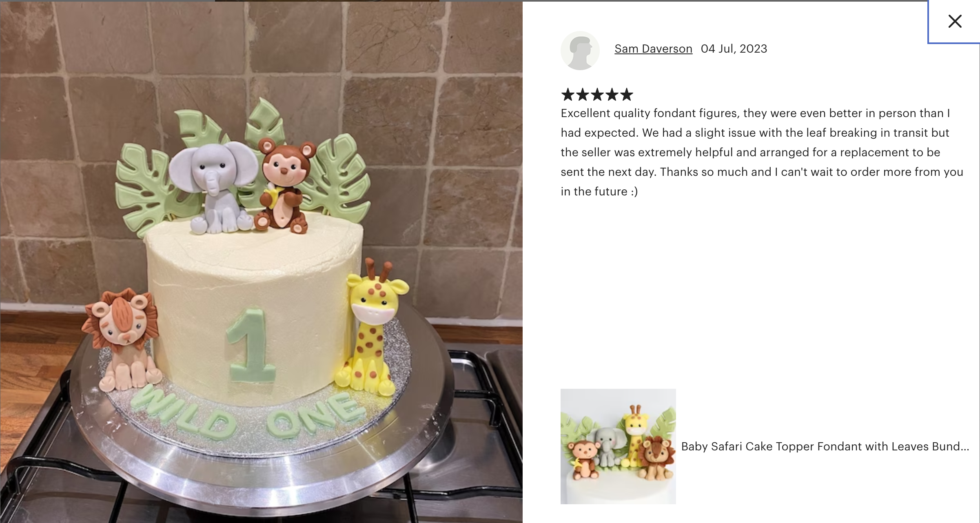
Task: Click the WILD ONE lettering on the cake board
Action: 248,414
